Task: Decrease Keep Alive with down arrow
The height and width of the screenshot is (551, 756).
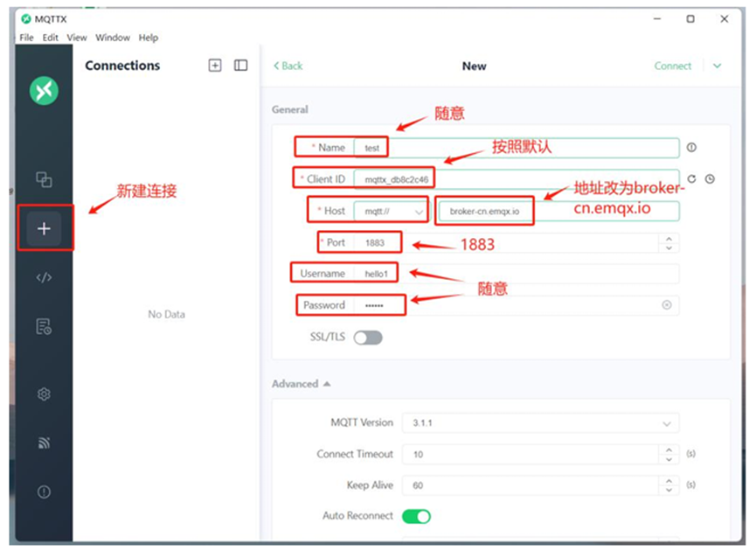Action: pyautogui.click(x=669, y=490)
